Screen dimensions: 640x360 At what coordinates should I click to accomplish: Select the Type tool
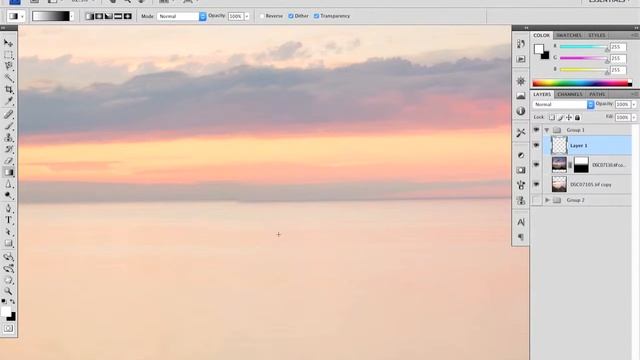pos(8,220)
